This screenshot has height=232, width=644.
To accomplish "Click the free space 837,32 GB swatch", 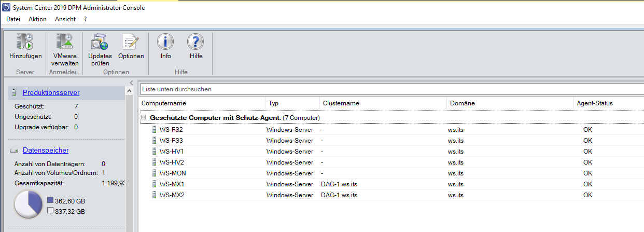I will [50, 211].
